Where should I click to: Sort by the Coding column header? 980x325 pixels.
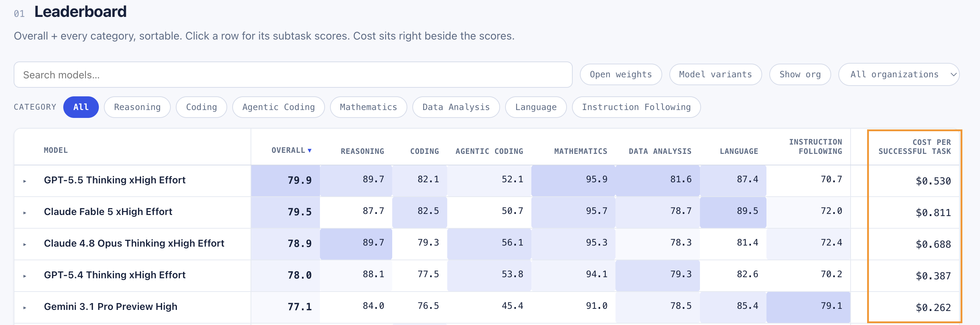[x=424, y=151]
